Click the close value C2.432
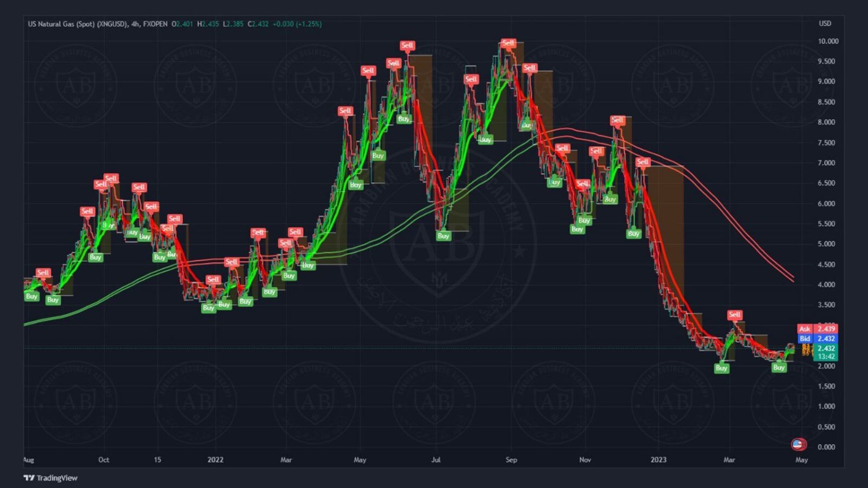868x488 pixels. click(x=258, y=24)
